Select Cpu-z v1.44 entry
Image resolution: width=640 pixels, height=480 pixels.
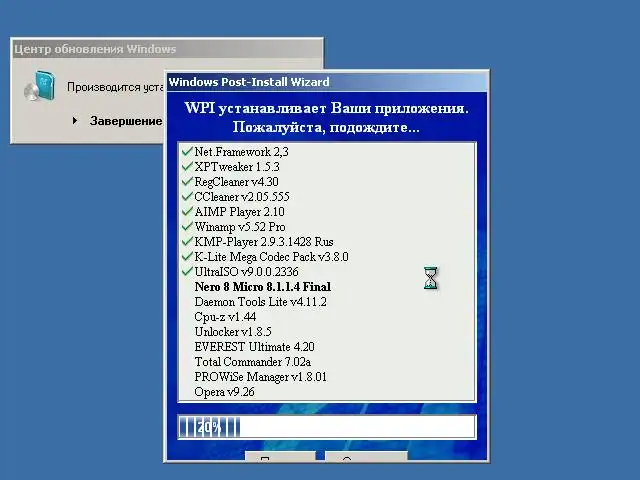pyautogui.click(x=225, y=317)
